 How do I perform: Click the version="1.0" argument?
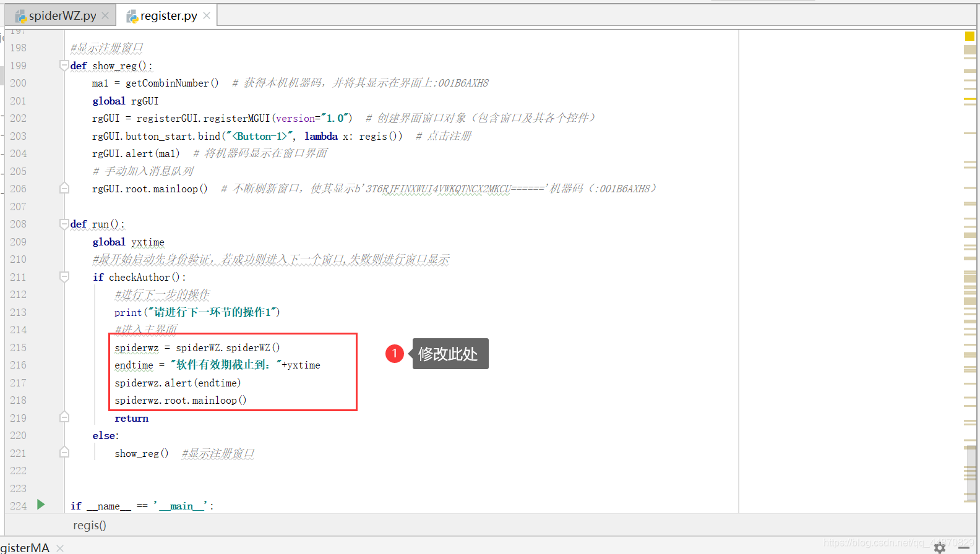[312, 118]
